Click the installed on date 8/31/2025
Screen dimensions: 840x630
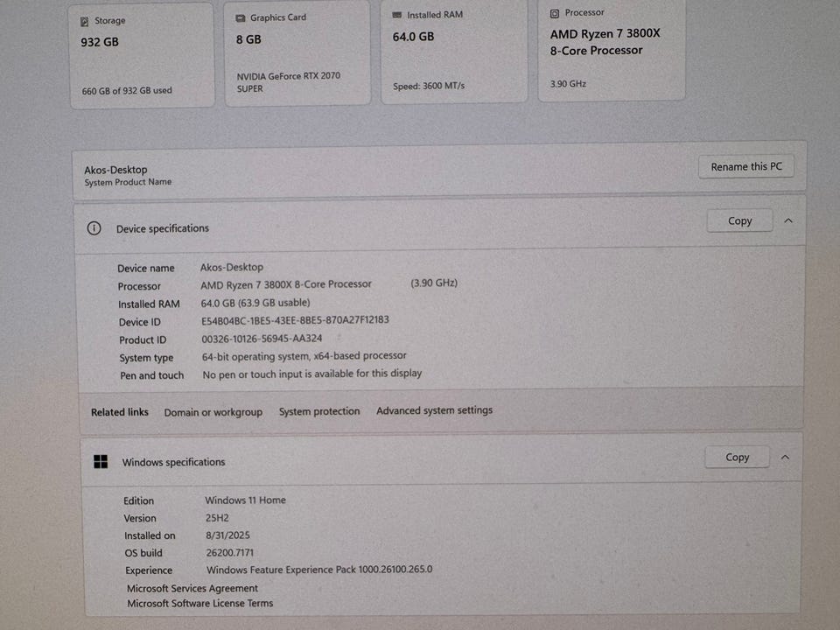[227, 535]
